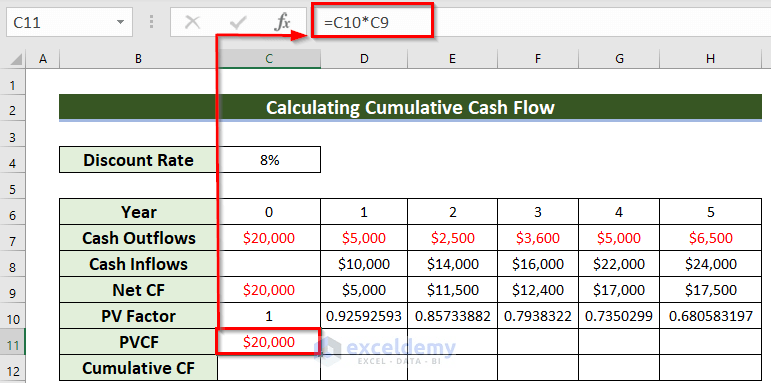
Task: Click the $24,000 cash inflow cell
Action: point(710,264)
